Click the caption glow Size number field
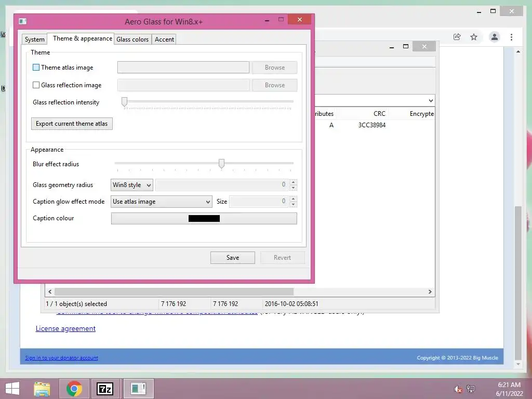Image resolution: width=532 pixels, height=399 pixels. tap(259, 202)
